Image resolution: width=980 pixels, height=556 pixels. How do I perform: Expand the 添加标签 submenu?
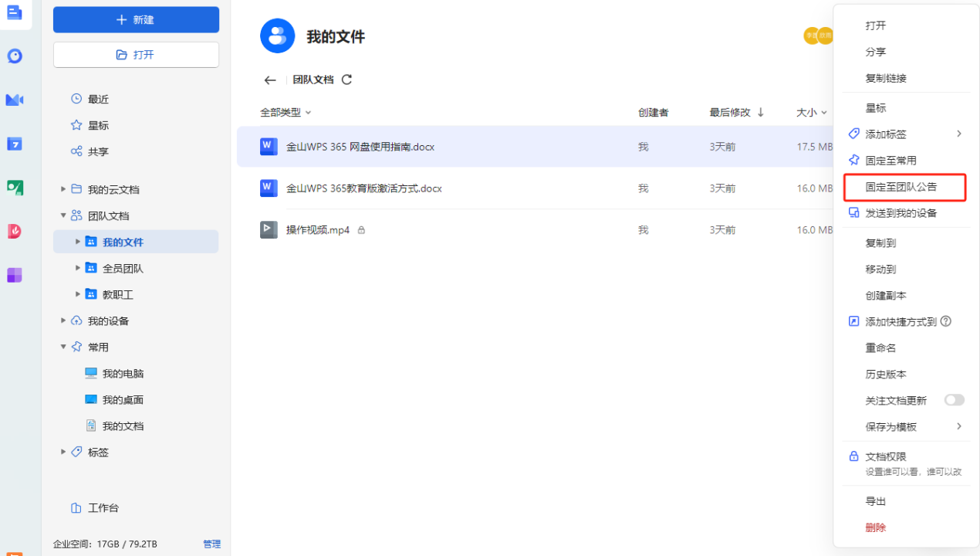pyautogui.click(x=959, y=134)
